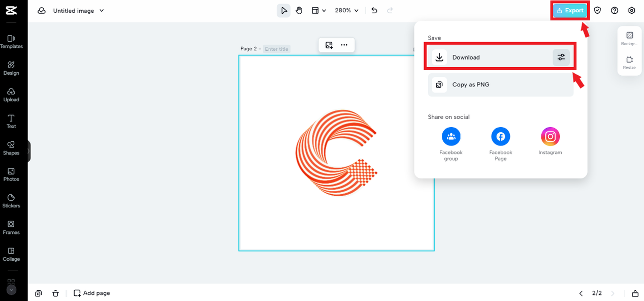Activate the Hand pan tool

click(299, 11)
